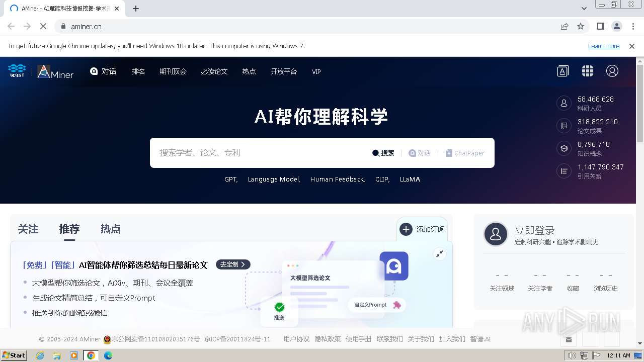Open the 必读论文 menu
The height and width of the screenshot is (362, 644).
click(x=214, y=71)
